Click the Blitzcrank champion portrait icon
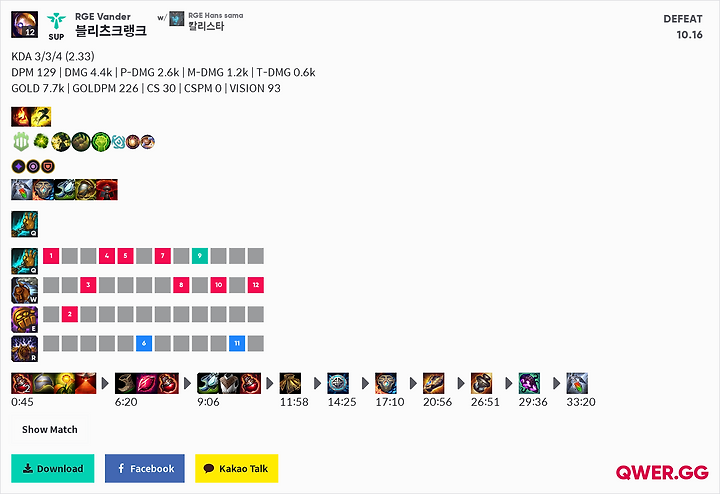Screen dimensions: 720x494 [x=24, y=24]
